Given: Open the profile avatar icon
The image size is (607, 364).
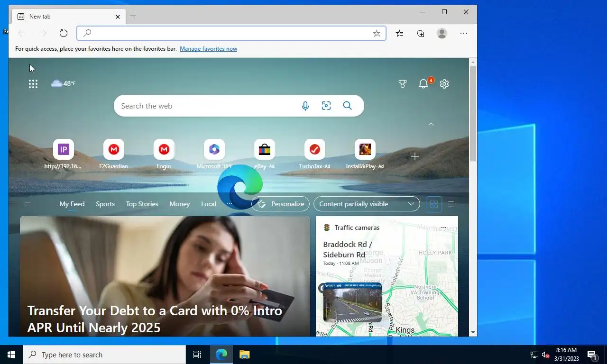Looking at the screenshot, I should click(x=442, y=33).
